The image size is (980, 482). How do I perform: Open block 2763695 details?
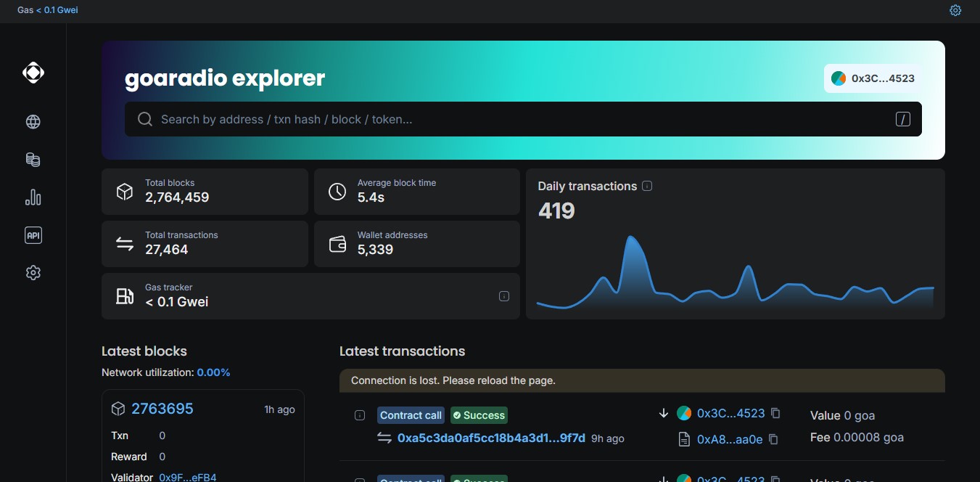point(161,409)
